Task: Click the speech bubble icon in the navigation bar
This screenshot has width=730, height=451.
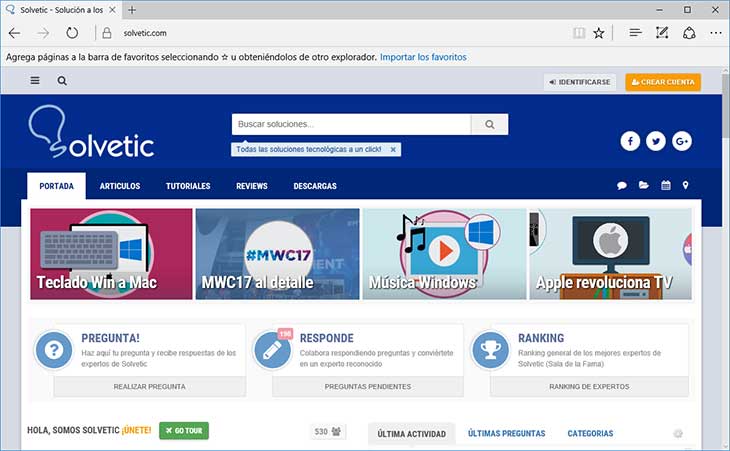Action: coord(622,186)
